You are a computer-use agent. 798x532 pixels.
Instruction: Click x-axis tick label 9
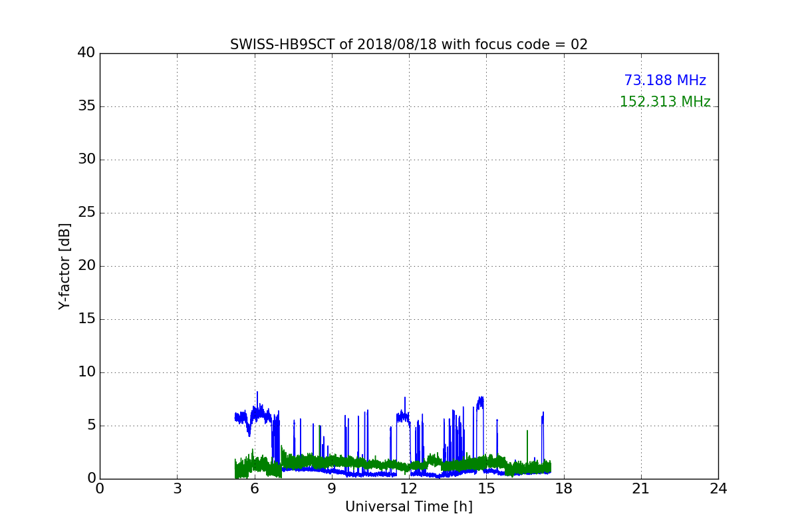click(332, 489)
